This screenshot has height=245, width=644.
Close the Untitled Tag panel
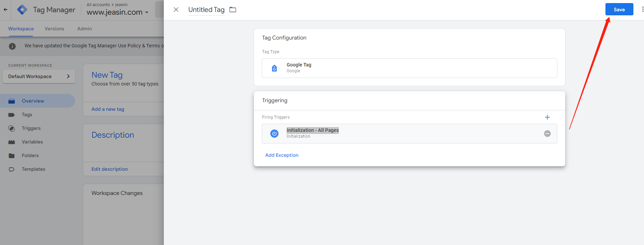pos(176,10)
